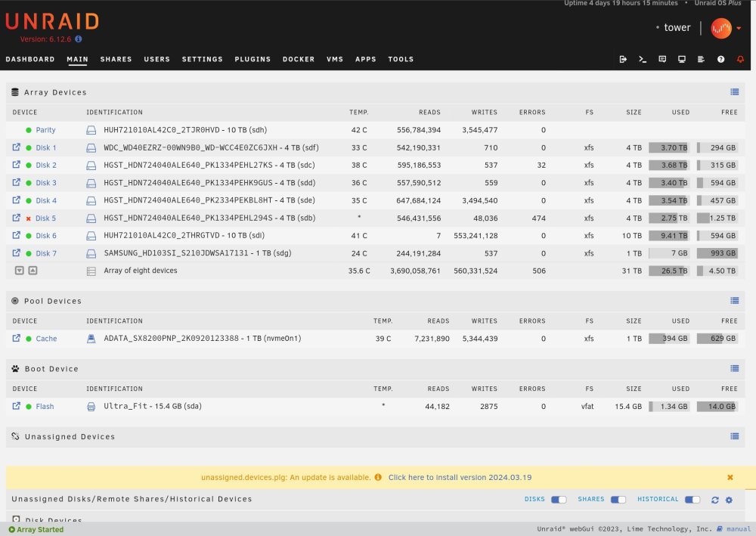
Task: Browse Disk 2 via its open icon
Action: (17, 164)
